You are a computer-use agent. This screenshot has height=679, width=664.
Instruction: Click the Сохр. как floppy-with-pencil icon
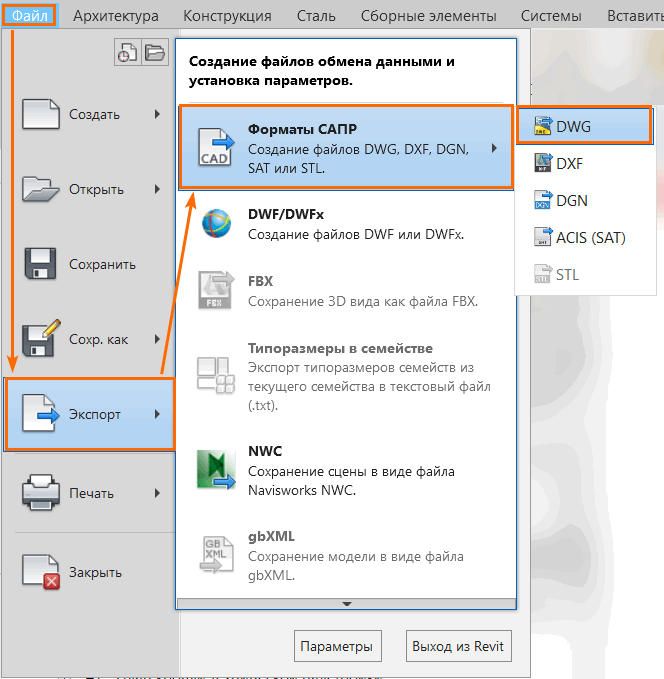pos(41,338)
